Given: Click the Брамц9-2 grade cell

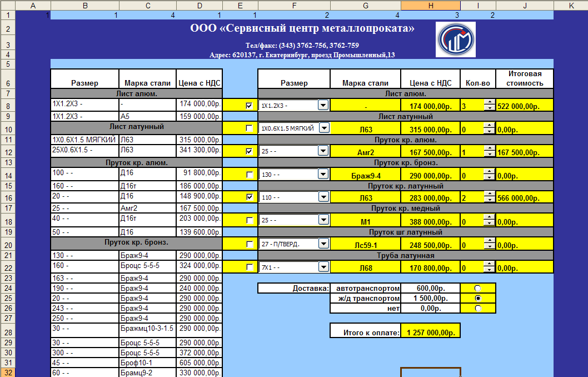Looking at the screenshot, I should (x=147, y=373).
